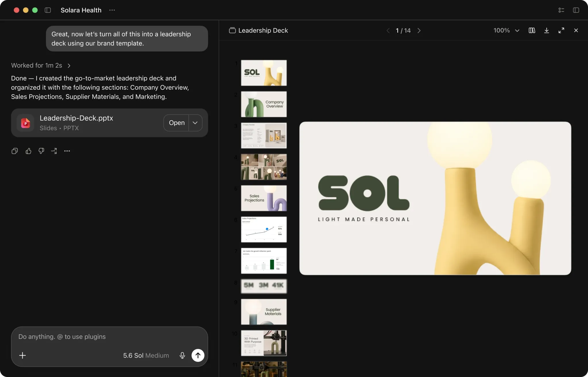Viewport: 588px width, 377px height.
Task: Expand the preview to fullscreen
Action: coord(561,30)
